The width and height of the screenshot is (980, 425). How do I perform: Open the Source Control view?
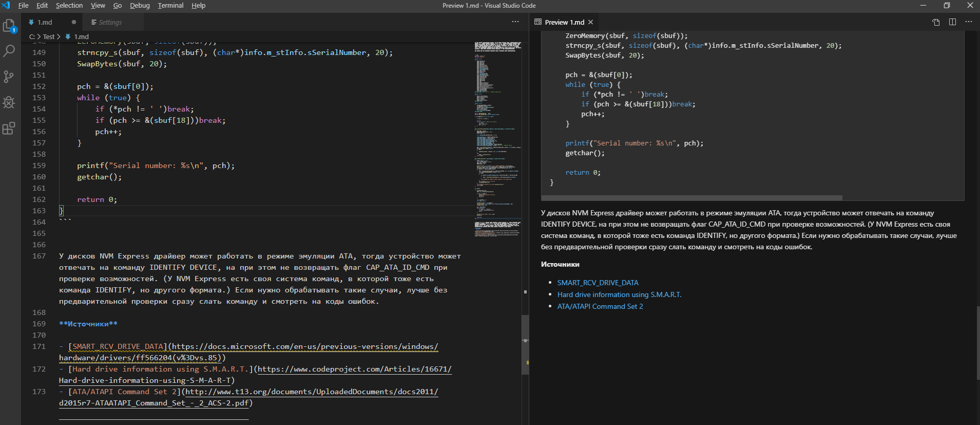tap(9, 77)
